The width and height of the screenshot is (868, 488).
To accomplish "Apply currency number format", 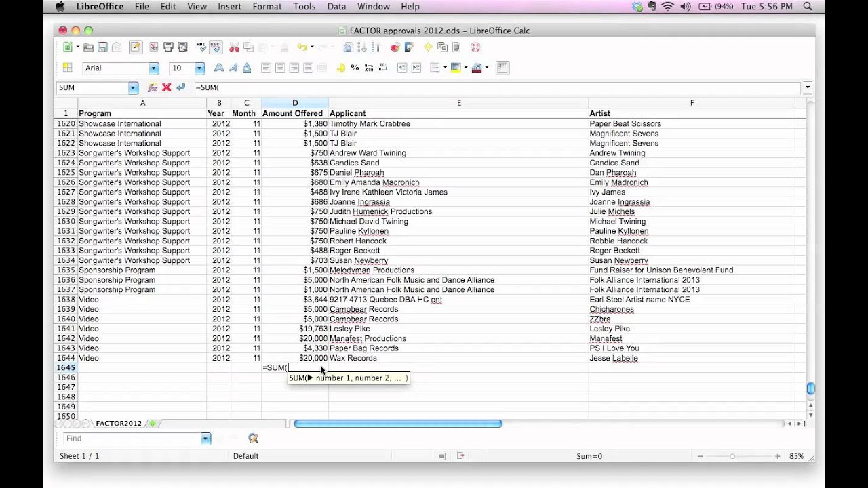I will [x=340, y=68].
